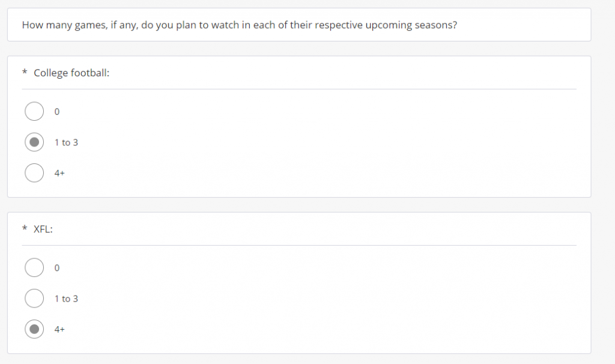Click the required asterisk beside College football
Screen dimensions: 615x364
coord(25,73)
